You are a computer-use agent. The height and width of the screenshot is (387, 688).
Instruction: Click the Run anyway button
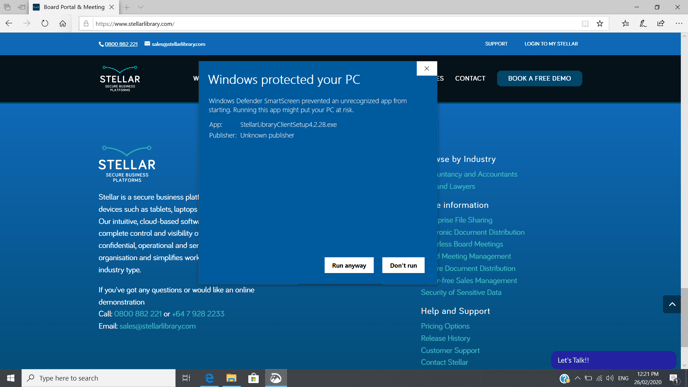349,265
